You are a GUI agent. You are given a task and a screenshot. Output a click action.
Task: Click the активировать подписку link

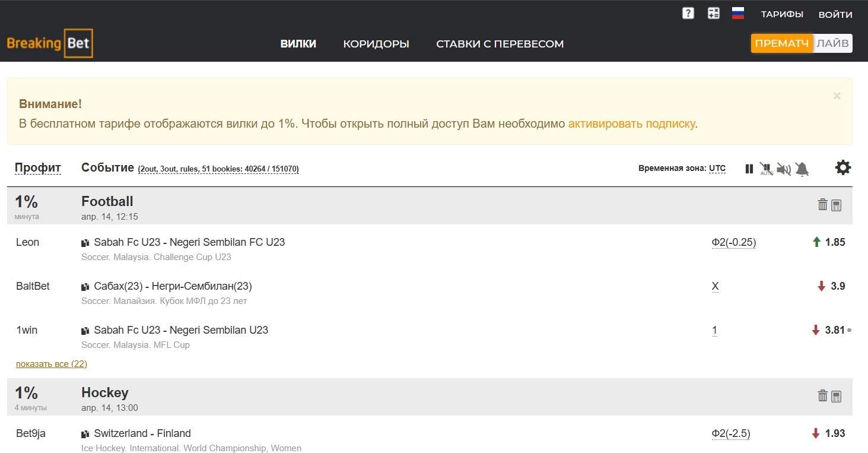pos(631,124)
